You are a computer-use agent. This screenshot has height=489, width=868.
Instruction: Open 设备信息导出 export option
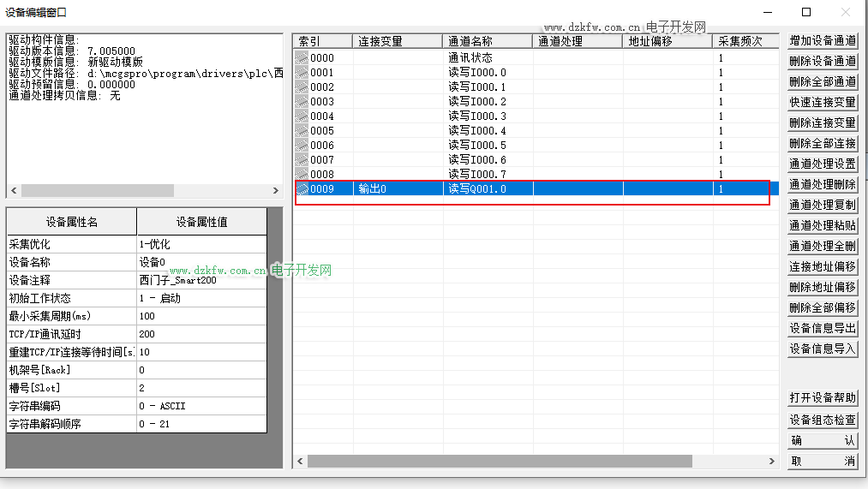[822, 328]
